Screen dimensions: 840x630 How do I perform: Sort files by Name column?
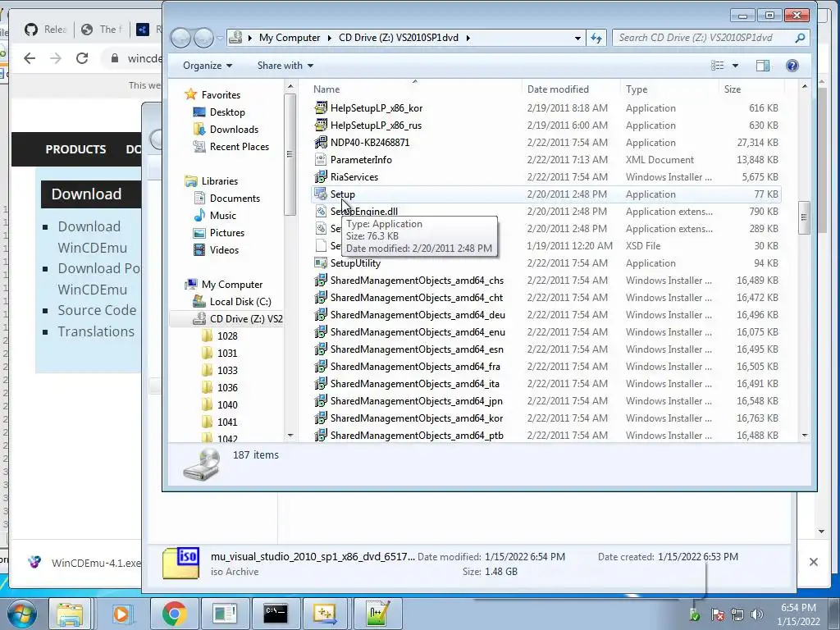tap(414, 89)
